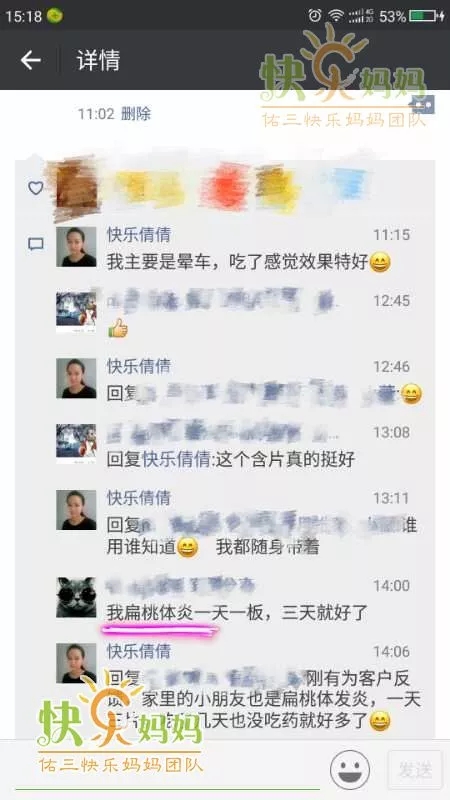The image size is (450, 800).
Task: Tap the commenter avatar at 12:45
Action: 76,312
